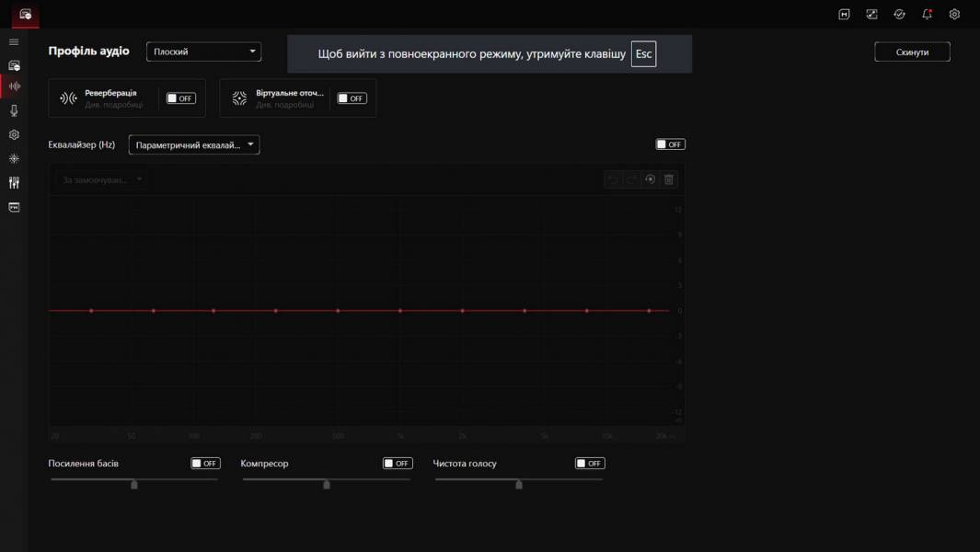Toggle the Віртуальне оточ... surround switch
This screenshot has height=552, width=980.
[352, 98]
